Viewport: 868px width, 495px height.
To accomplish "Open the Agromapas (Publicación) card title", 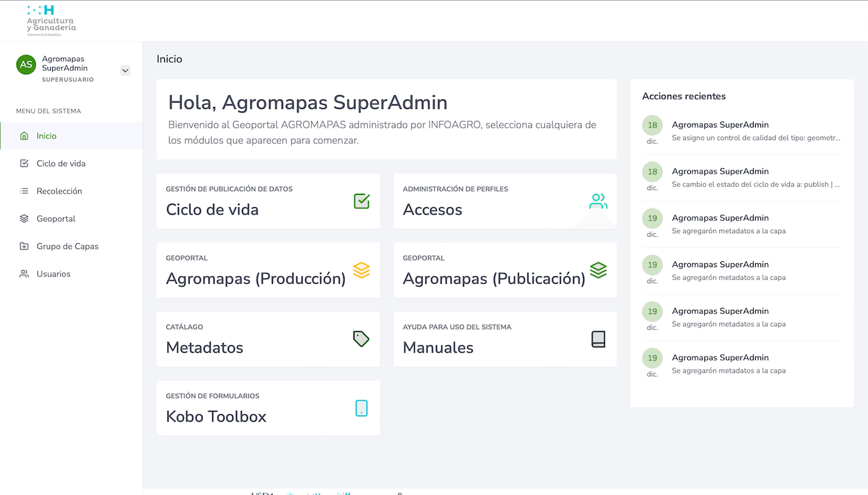I will tap(494, 279).
